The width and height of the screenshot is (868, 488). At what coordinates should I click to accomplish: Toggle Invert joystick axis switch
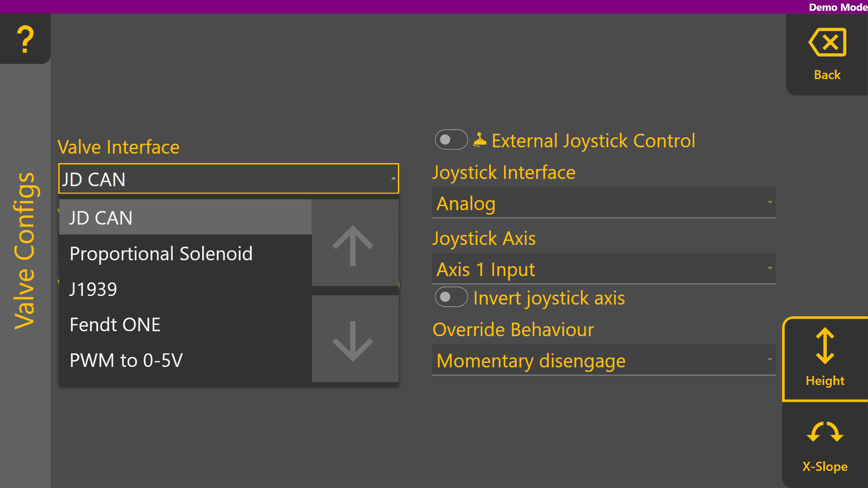click(x=451, y=297)
